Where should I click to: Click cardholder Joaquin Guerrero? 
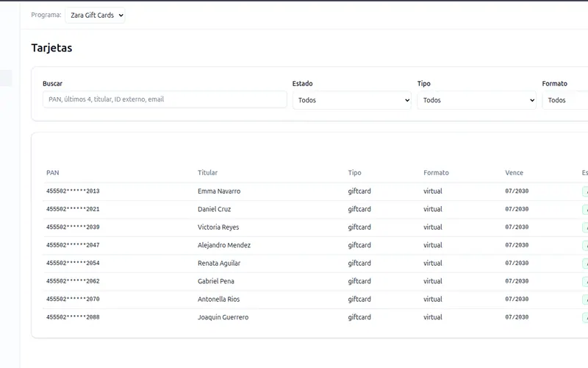click(223, 317)
